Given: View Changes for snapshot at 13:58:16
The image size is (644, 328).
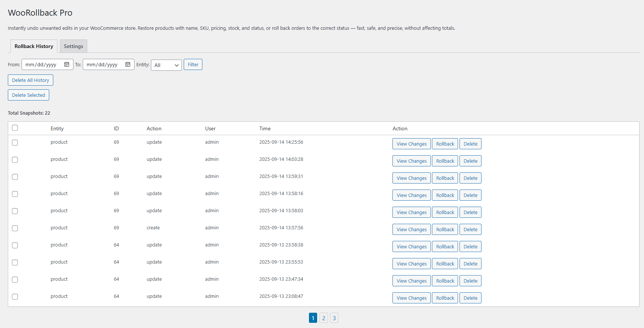Looking at the screenshot, I should (411, 195).
